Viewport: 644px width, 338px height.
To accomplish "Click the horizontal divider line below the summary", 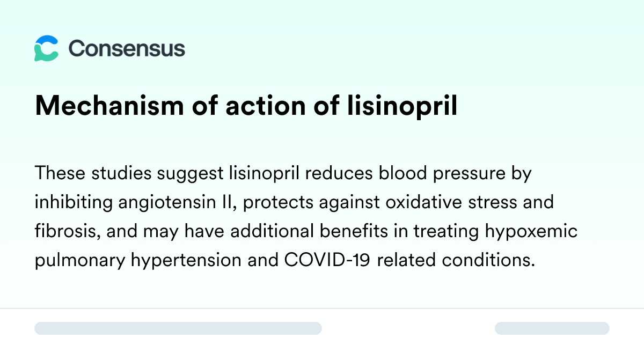I will click(x=322, y=308).
